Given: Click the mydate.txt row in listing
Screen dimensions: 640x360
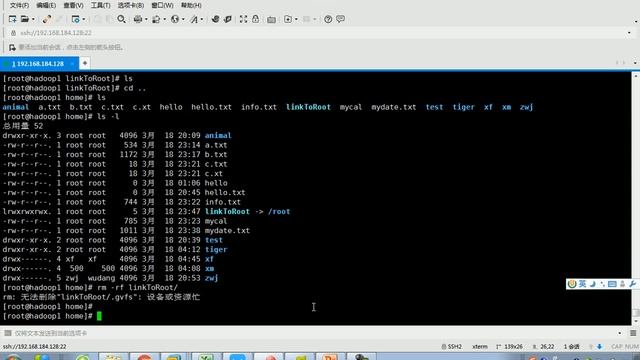Looking at the screenshot, I should click(126, 231).
